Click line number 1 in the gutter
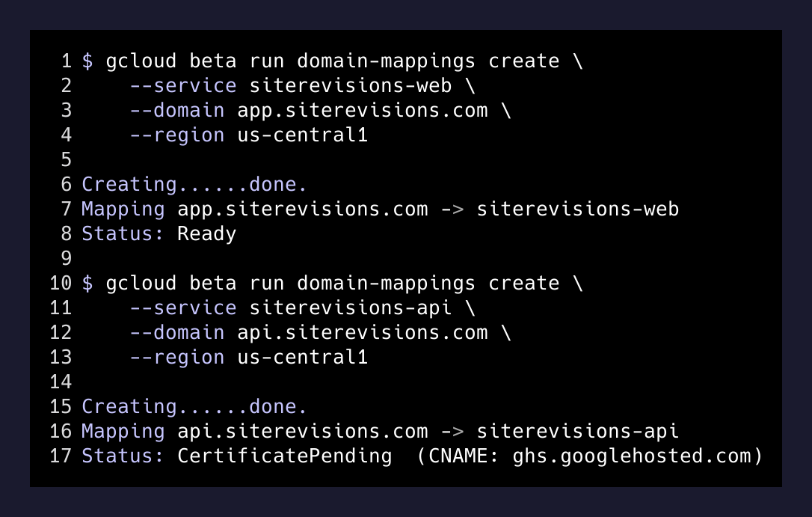 point(67,61)
